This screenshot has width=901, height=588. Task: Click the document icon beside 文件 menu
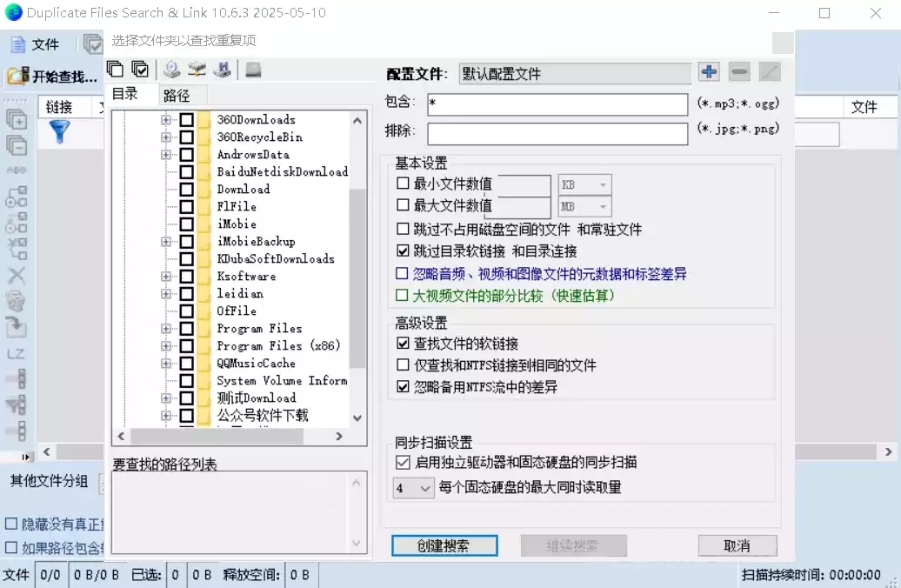point(18,44)
